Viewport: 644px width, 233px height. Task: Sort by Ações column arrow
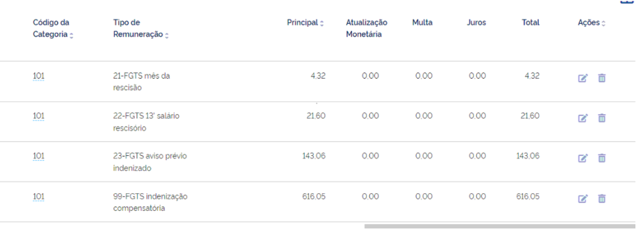(x=604, y=23)
